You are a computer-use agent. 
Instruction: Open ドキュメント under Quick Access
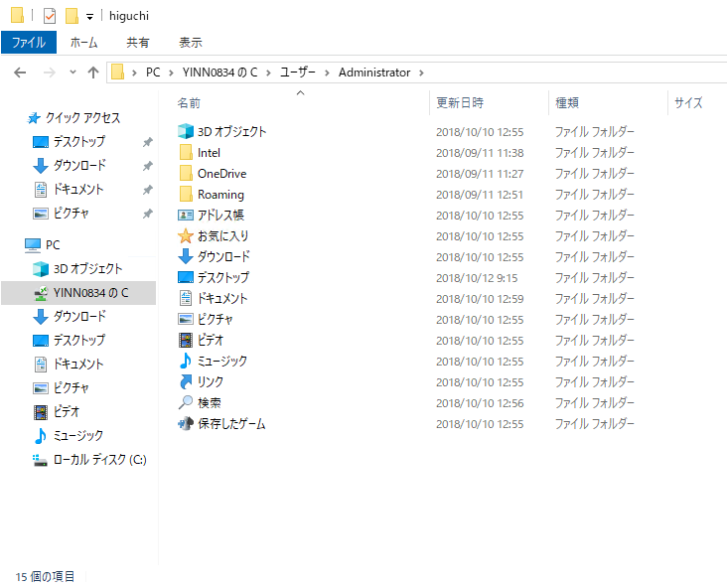78,189
